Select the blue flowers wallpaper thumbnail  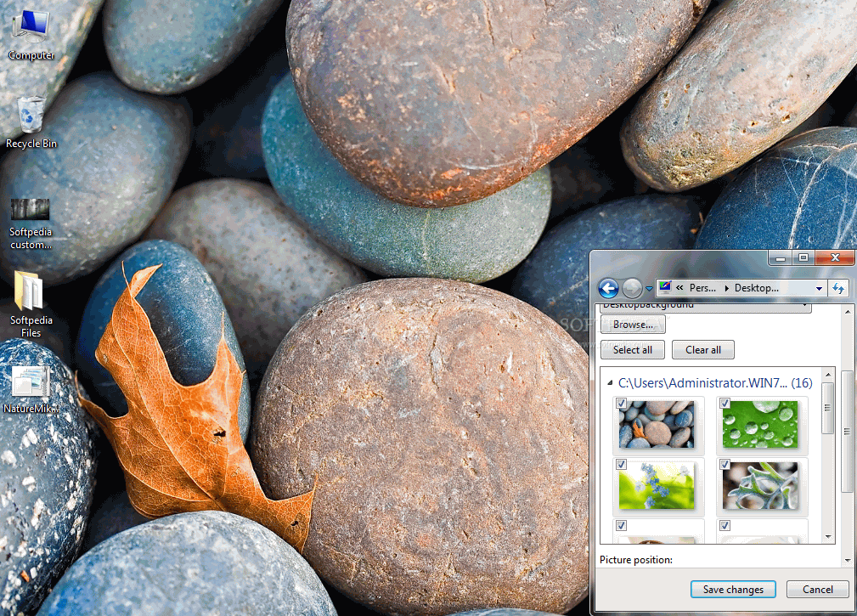(657, 486)
